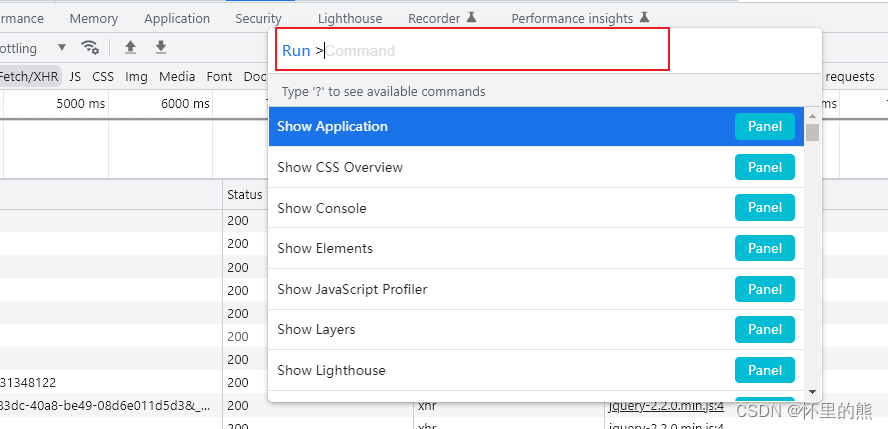Viewport: 888px width, 429px height.
Task: Click Panel badge beside Show Application
Action: click(x=765, y=126)
